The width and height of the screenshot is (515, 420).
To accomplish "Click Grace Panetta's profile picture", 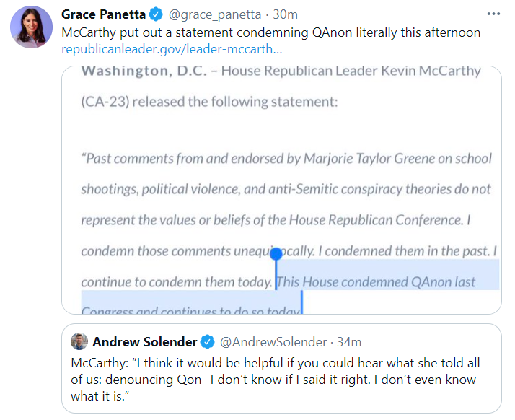I will click(31, 27).
